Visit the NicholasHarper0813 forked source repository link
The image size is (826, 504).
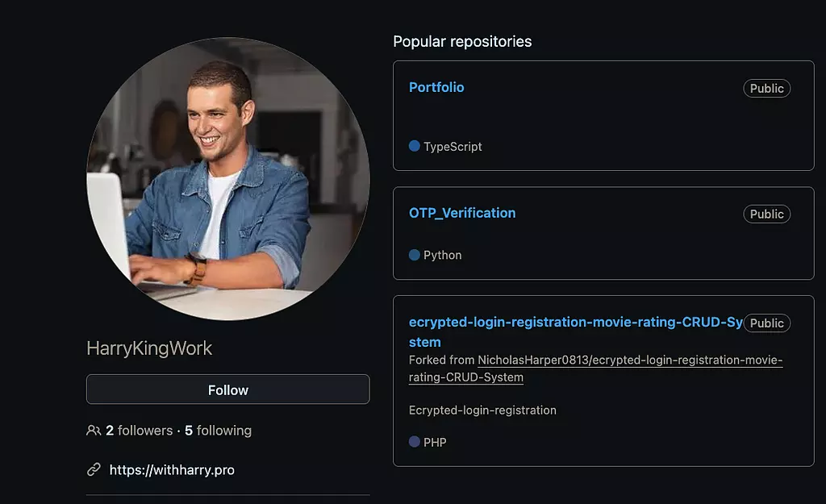point(629,360)
